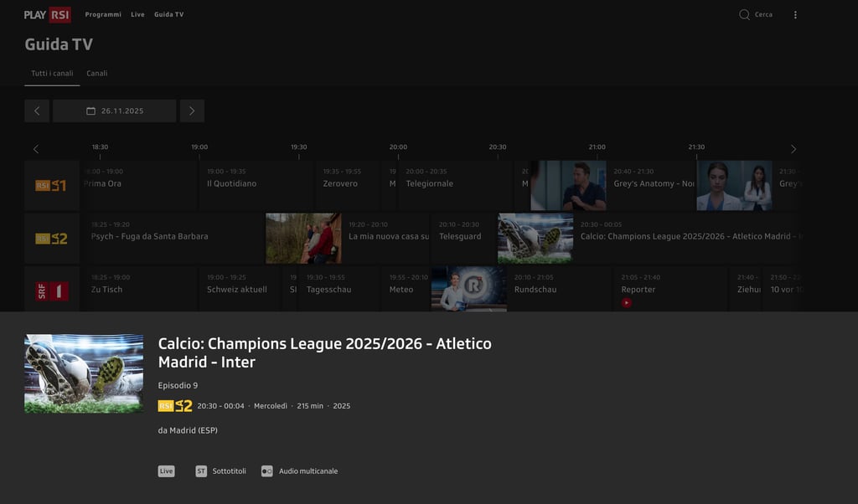Open the 26.11.2025 date picker

point(114,111)
